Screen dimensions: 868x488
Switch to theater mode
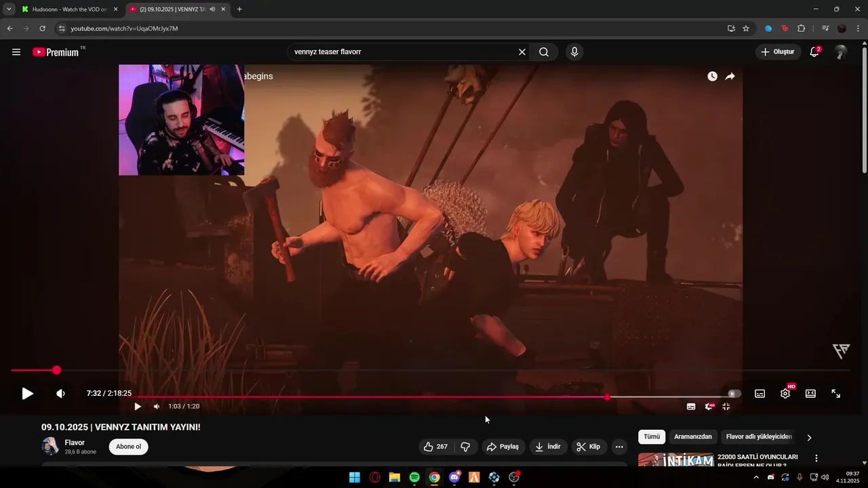click(x=810, y=394)
